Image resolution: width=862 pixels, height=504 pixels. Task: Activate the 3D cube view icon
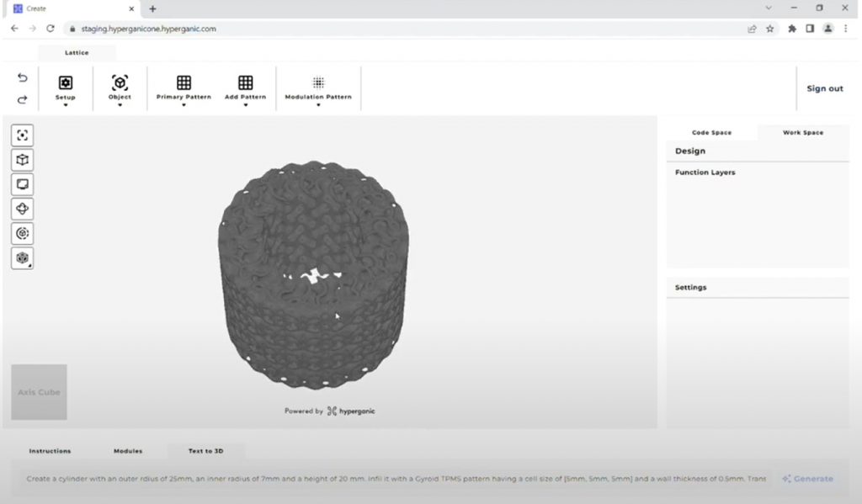click(x=22, y=159)
